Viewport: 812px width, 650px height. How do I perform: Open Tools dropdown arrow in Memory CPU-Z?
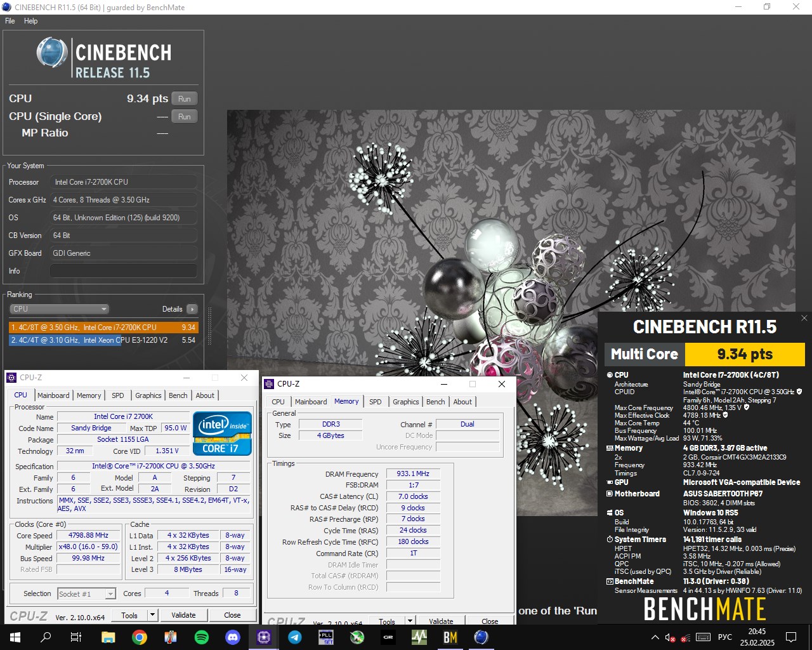[410, 621]
